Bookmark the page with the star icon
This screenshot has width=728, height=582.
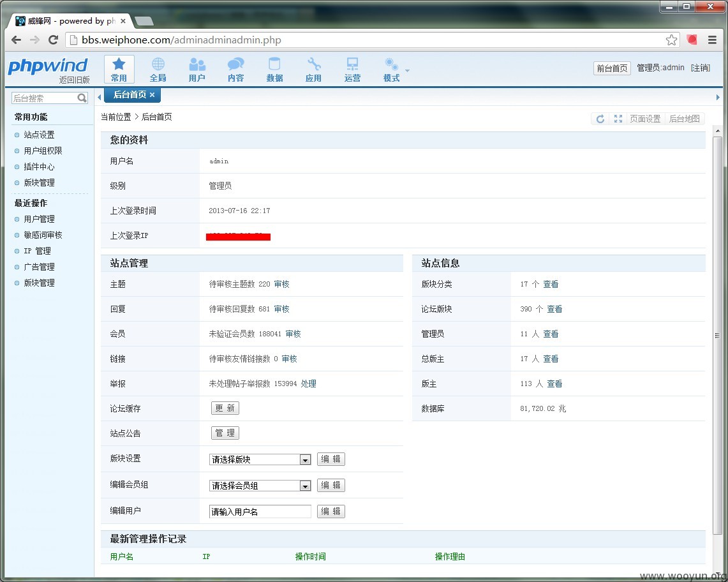click(671, 40)
